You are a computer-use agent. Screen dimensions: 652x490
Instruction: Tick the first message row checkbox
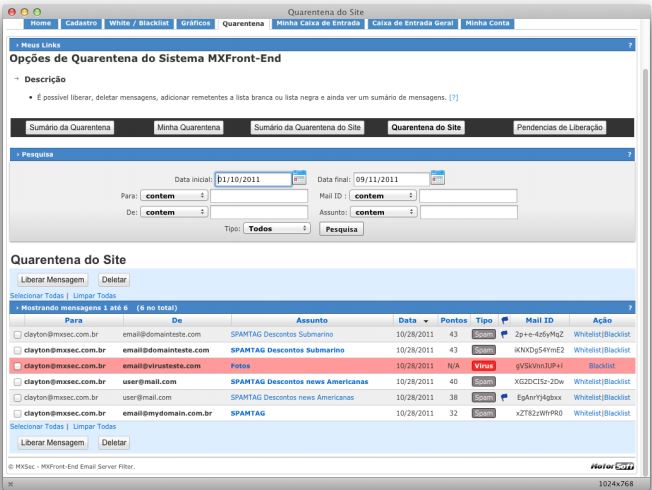[x=17, y=334]
